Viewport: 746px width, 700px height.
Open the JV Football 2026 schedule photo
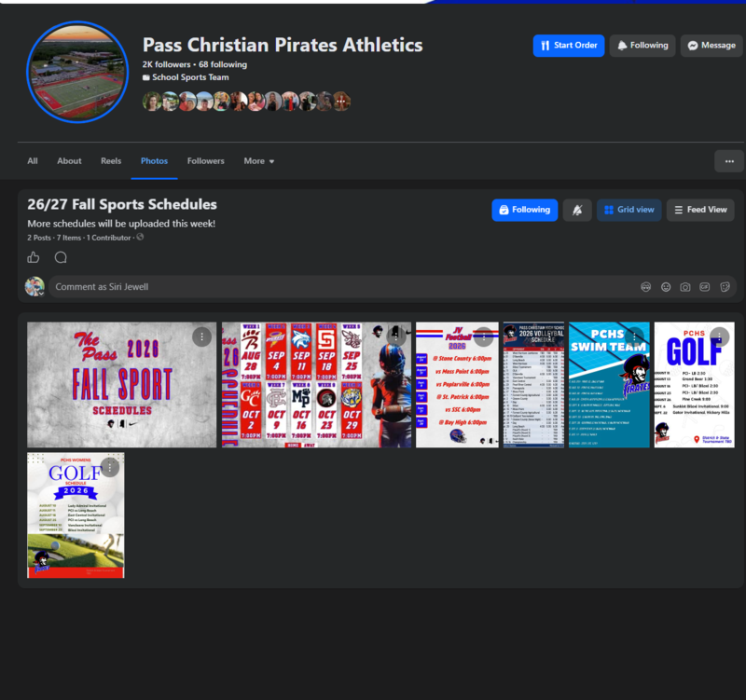pyautogui.click(x=457, y=385)
